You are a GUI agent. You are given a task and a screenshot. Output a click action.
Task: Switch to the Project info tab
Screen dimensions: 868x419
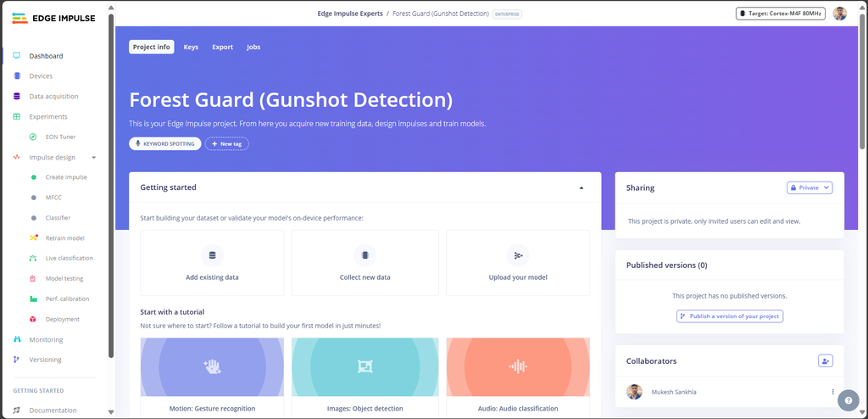[x=151, y=47]
